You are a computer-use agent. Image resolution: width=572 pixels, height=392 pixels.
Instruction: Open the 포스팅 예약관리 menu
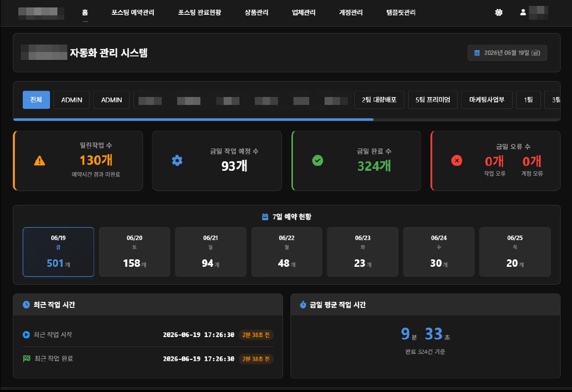[133, 12]
